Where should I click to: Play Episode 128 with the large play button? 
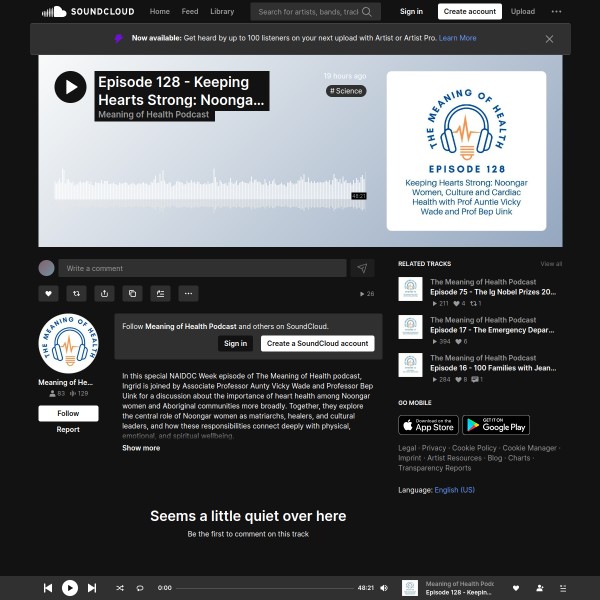click(x=70, y=87)
